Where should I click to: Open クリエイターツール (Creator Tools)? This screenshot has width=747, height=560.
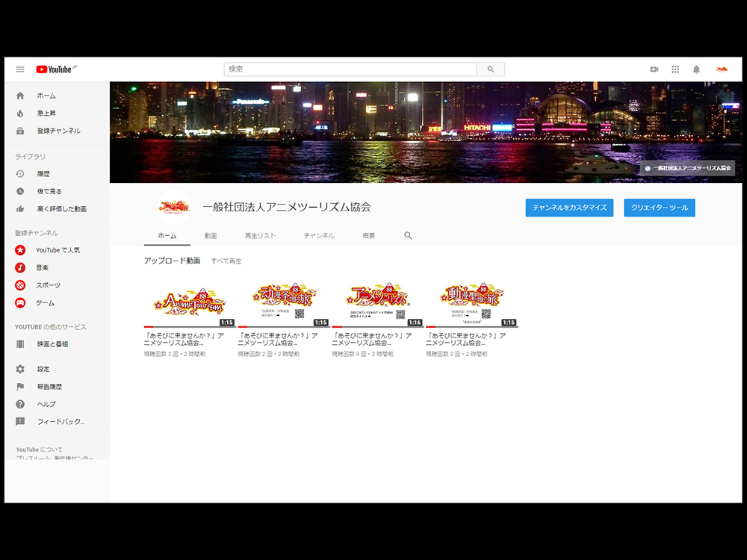(660, 208)
